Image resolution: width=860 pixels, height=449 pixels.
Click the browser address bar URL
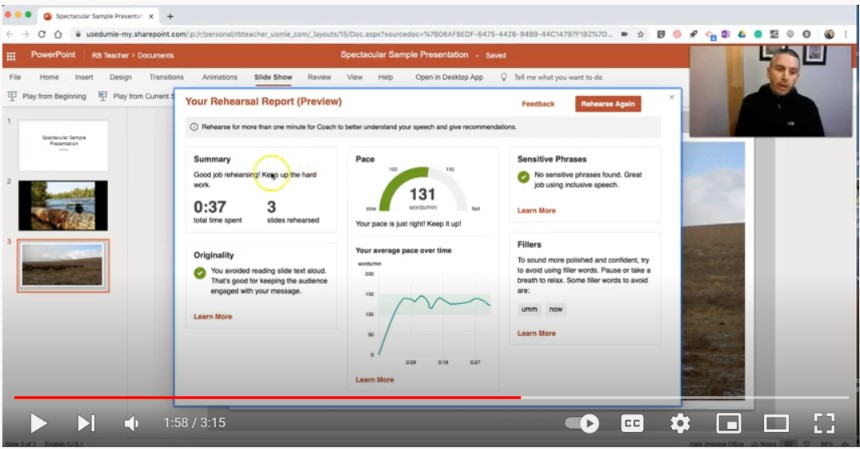[x=349, y=34]
